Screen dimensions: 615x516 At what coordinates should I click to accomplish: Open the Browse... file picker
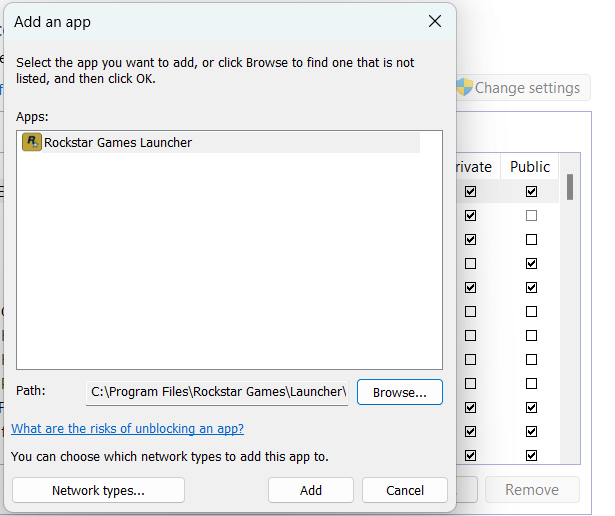pyautogui.click(x=399, y=392)
